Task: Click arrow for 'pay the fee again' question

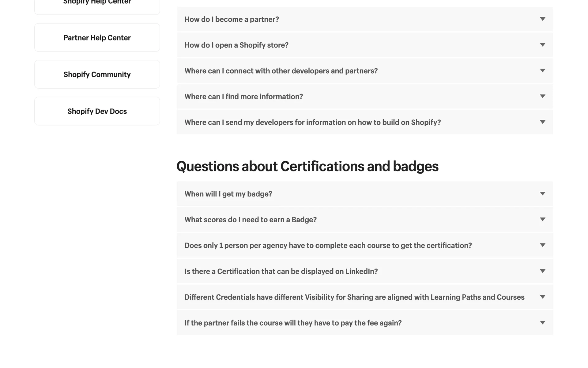Action: point(542,323)
